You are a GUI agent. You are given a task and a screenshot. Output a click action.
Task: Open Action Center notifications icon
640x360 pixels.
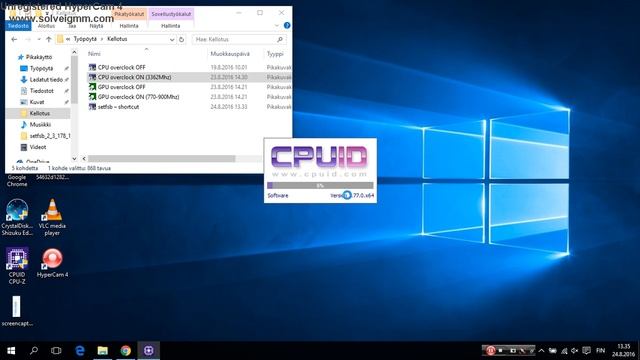coord(587,351)
